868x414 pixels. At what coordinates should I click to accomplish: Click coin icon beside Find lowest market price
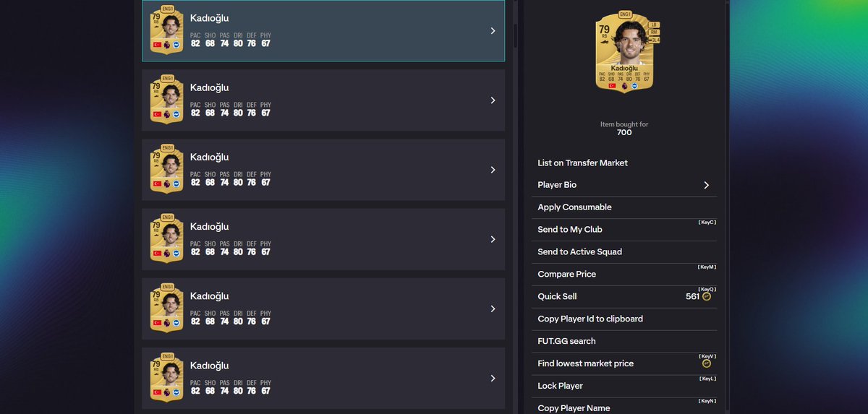tap(707, 363)
